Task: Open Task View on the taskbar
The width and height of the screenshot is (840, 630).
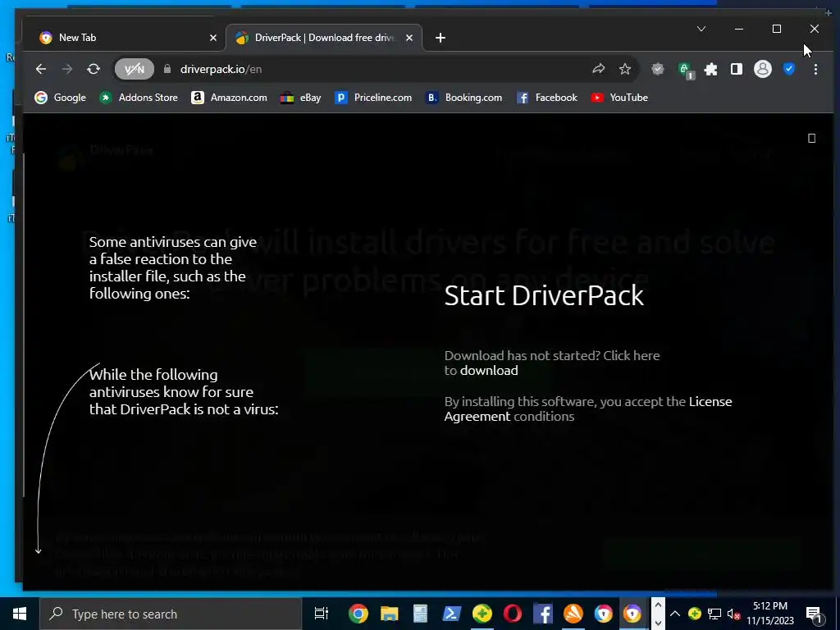Action: [x=322, y=614]
